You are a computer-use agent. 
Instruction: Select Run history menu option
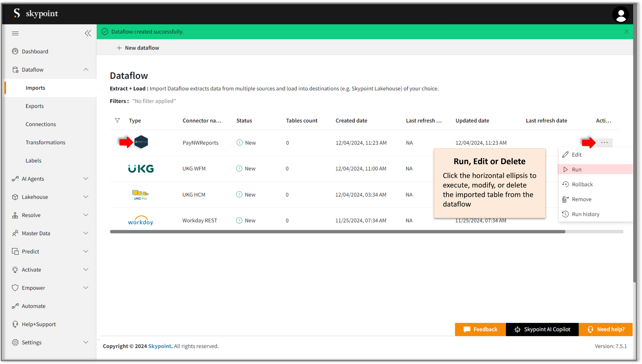coord(585,214)
